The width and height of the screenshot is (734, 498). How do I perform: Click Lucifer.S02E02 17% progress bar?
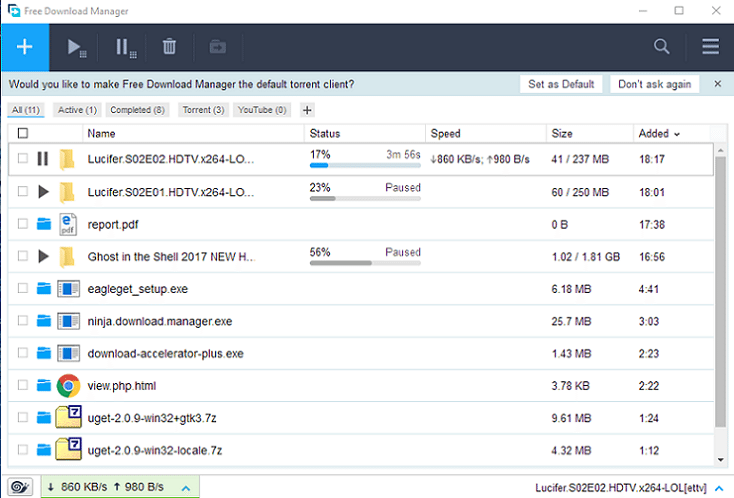click(x=365, y=165)
